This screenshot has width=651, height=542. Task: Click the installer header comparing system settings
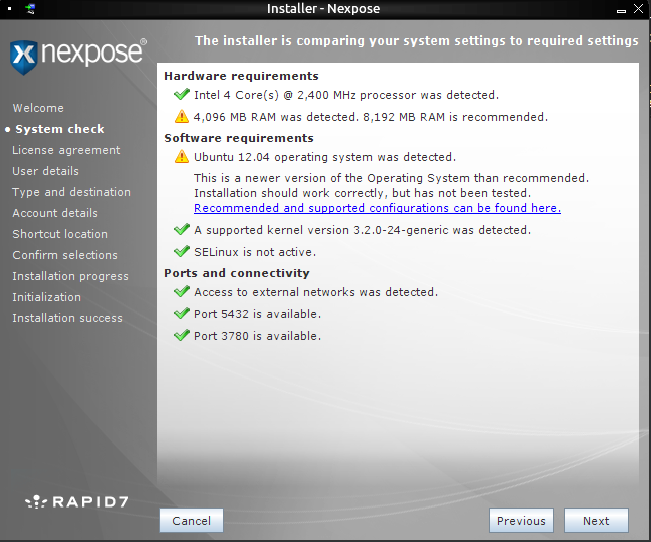pyautogui.click(x=417, y=40)
